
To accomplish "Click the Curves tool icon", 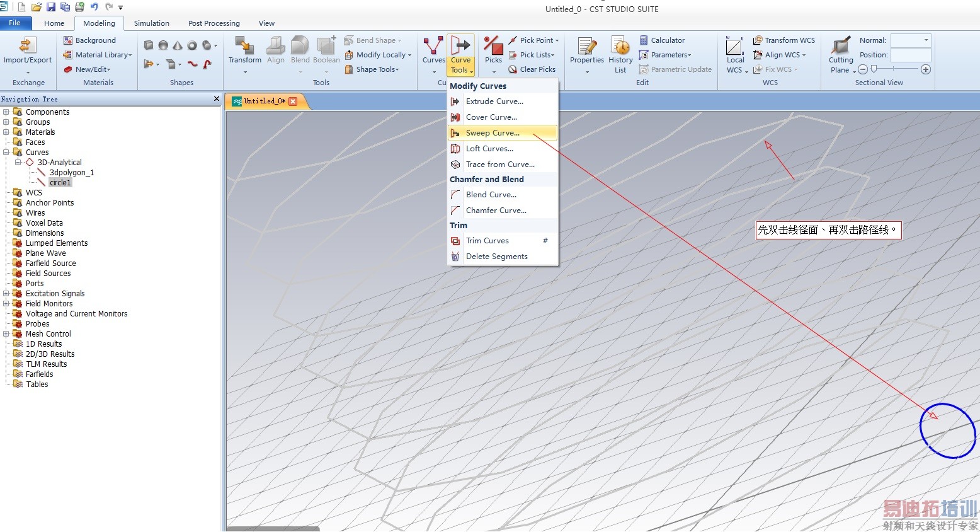I will click(x=433, y=47).
